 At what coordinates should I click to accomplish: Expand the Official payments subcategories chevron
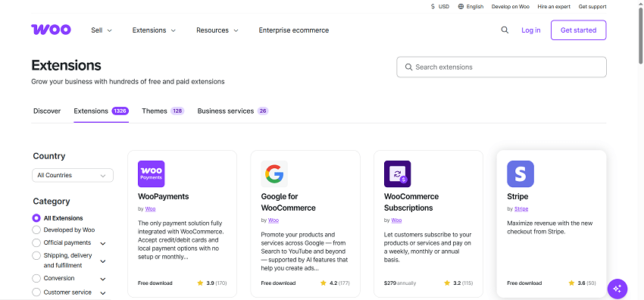[x=103, y=243]
